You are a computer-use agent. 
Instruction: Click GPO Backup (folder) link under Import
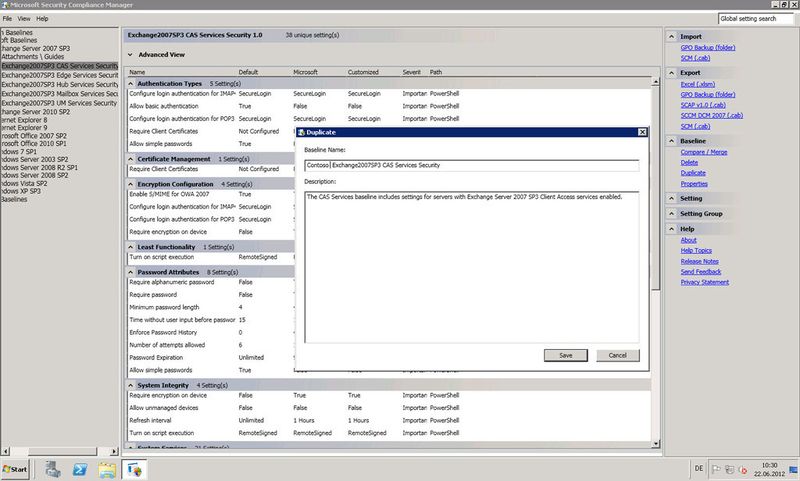[x=708, y=47]
